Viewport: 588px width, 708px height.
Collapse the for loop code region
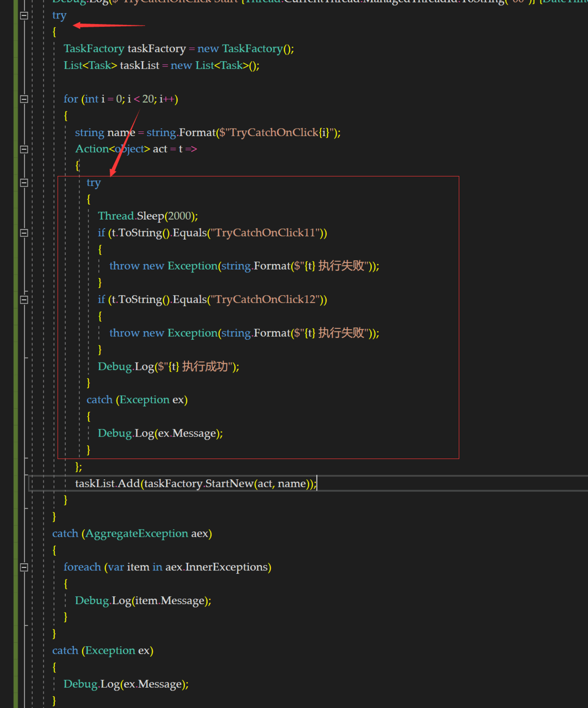coord(24,99)
